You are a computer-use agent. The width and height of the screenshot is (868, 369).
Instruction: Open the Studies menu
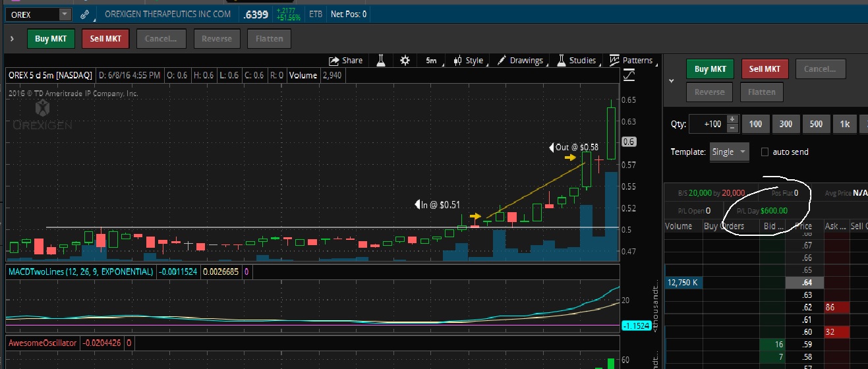(x=576, y=61)
